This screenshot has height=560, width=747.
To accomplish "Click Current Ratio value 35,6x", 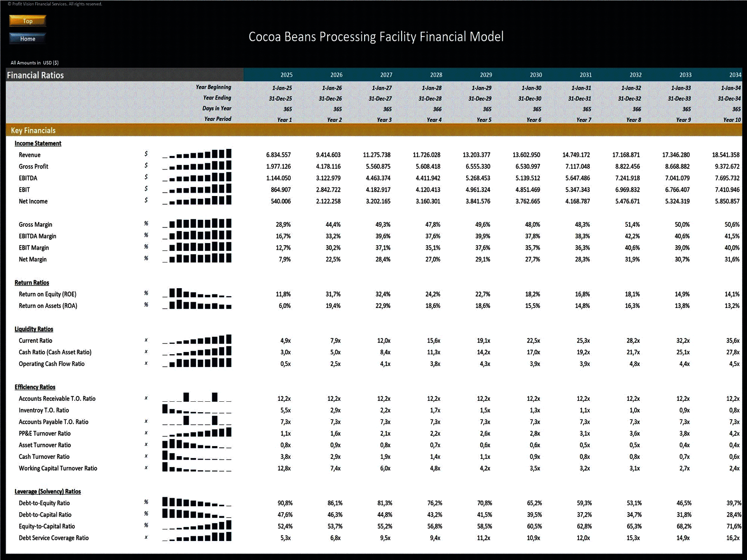I will 733,341.
